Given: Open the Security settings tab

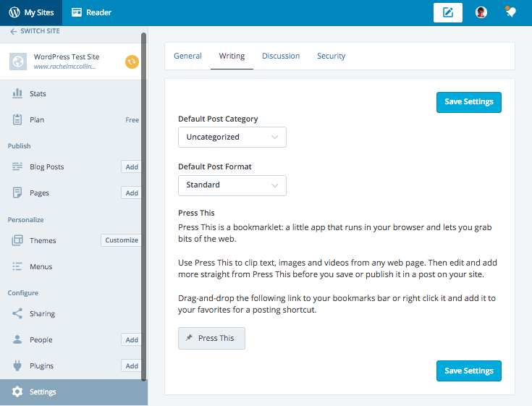Looking at the screenshot, I should [x=331, y=56].
